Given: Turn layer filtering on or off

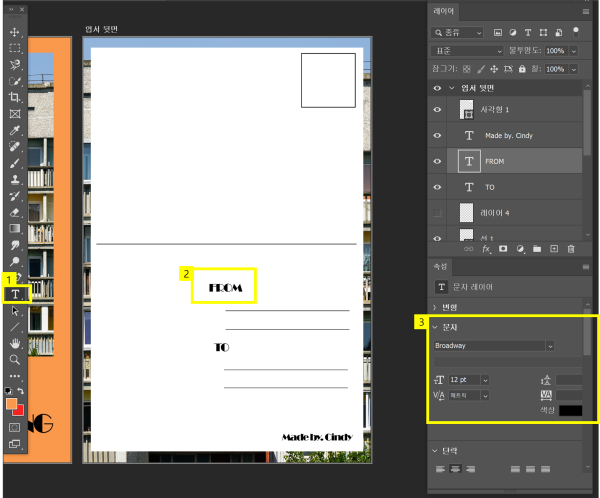Looking at the screenshot, I should [x=576, y=33].
